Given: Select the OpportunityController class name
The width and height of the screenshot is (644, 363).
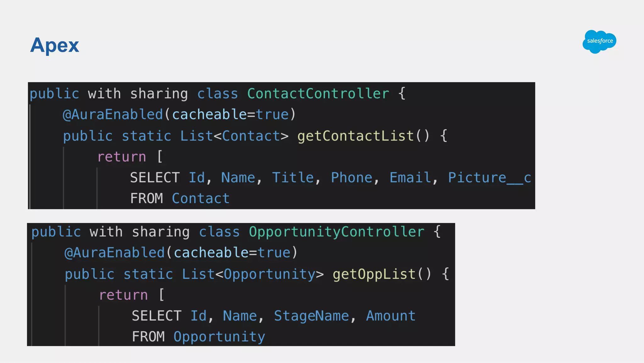Looking at the screenshot, I should click(x=336, y=232).
